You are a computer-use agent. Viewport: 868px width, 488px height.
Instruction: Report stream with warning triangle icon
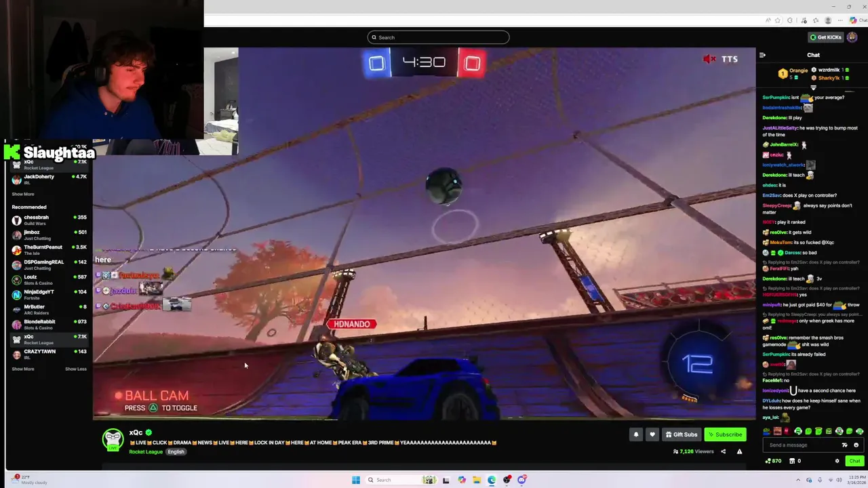739,451
